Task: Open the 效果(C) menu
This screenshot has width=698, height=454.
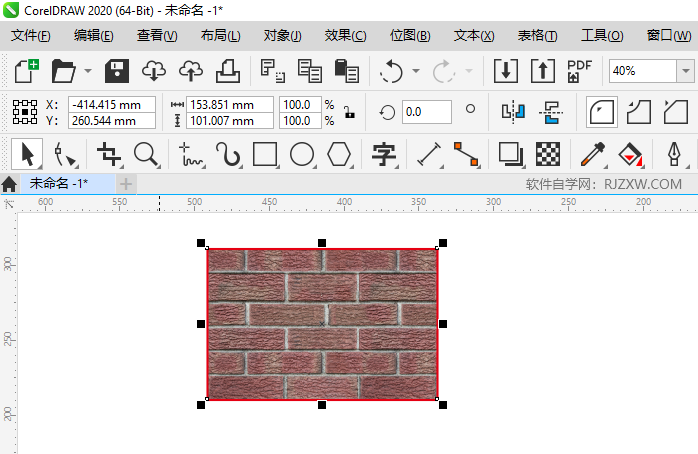Action: (345, 35)
